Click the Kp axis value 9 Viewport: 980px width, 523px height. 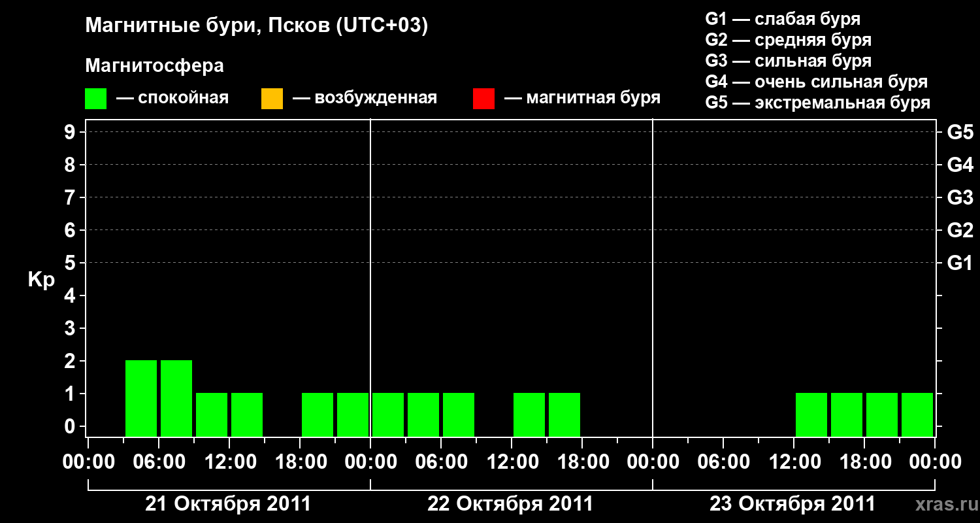[71, 132]
